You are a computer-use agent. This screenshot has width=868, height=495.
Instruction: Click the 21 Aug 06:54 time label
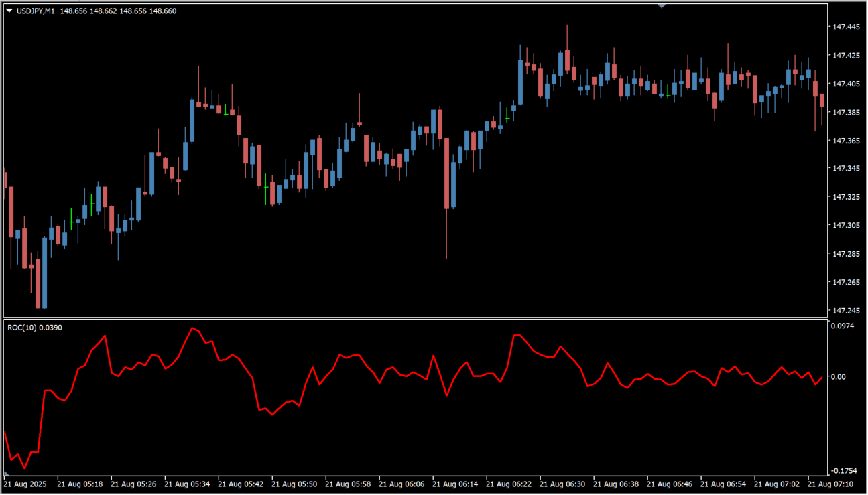pyautogui.click(x=723, y=484)
